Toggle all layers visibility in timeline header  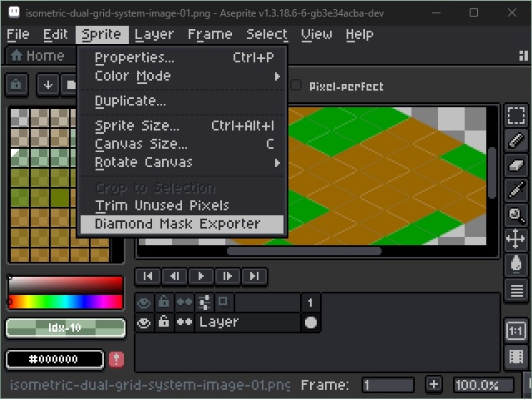(144, 302)
